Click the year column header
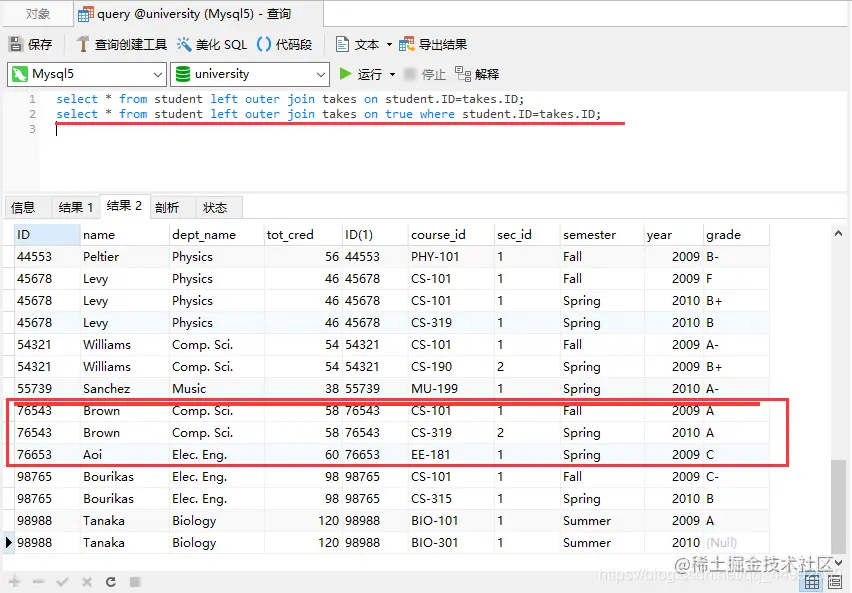852x593 pixels. 673,235
